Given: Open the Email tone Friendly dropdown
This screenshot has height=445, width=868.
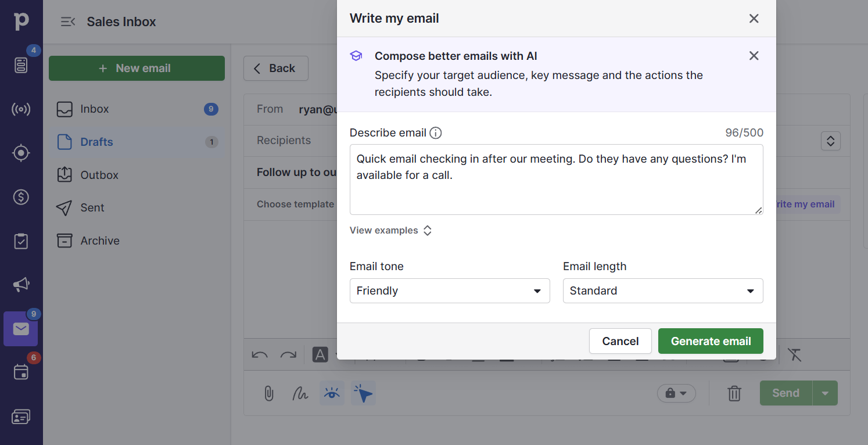Looking at the screenshot, I should click(x=449, y=290).
